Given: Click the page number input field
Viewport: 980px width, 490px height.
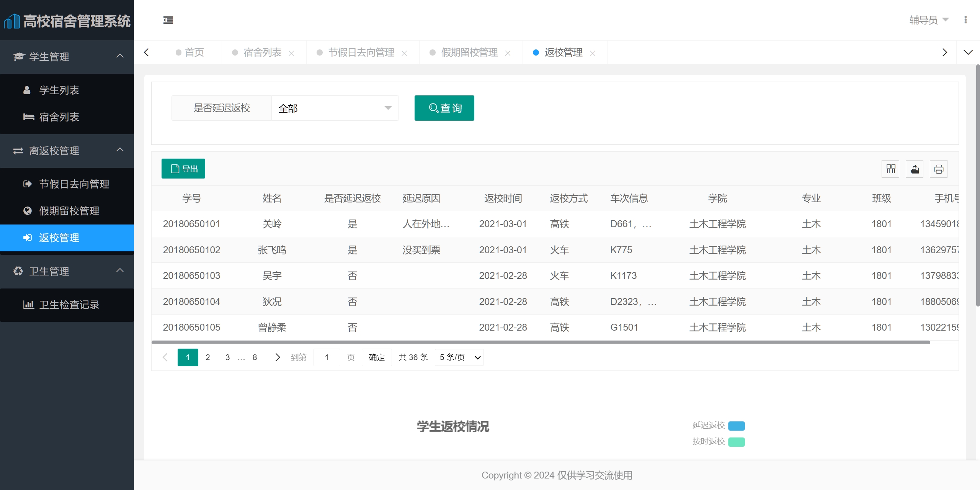Looking at the screenshot, I should [327, 357].
